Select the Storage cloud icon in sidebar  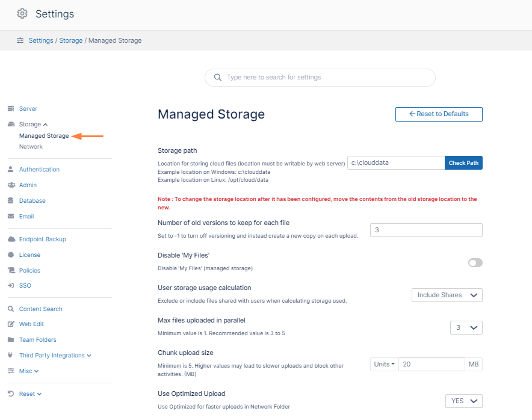coord(12,124)
